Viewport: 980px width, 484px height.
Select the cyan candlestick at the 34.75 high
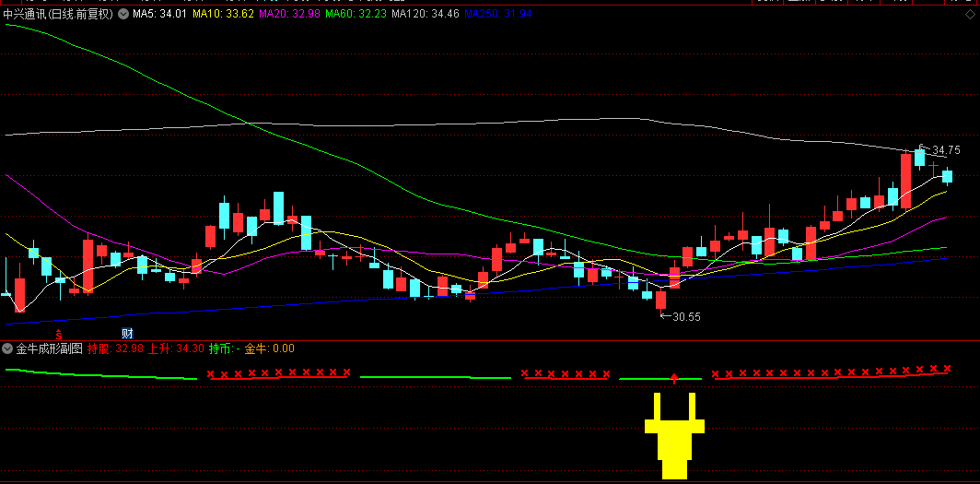click(x=920, y=157)
